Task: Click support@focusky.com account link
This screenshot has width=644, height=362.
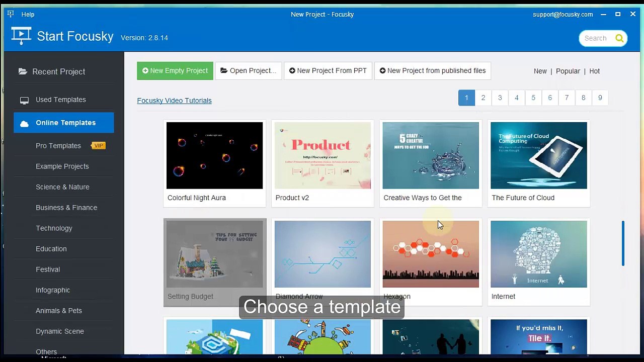Action: coord(562,15)
